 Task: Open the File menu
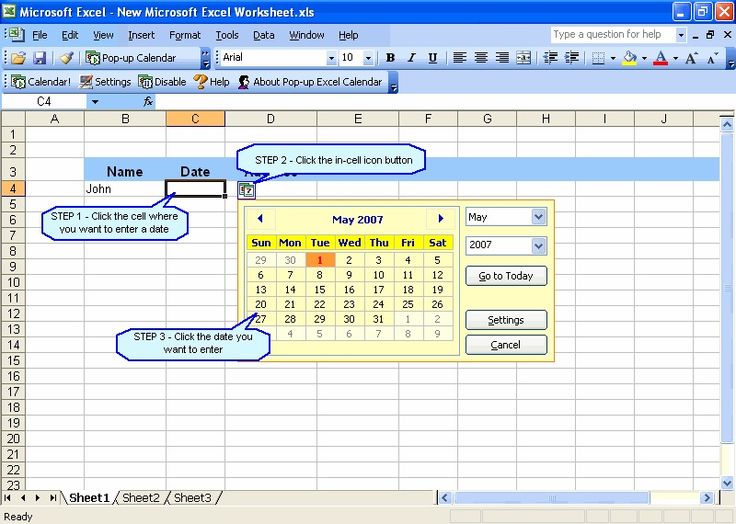39,35
